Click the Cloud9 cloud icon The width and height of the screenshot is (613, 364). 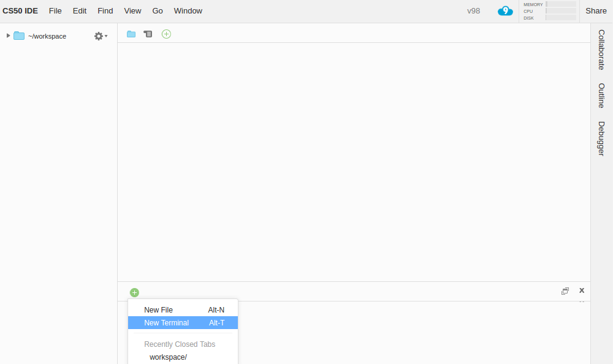(x=505, y=11)
